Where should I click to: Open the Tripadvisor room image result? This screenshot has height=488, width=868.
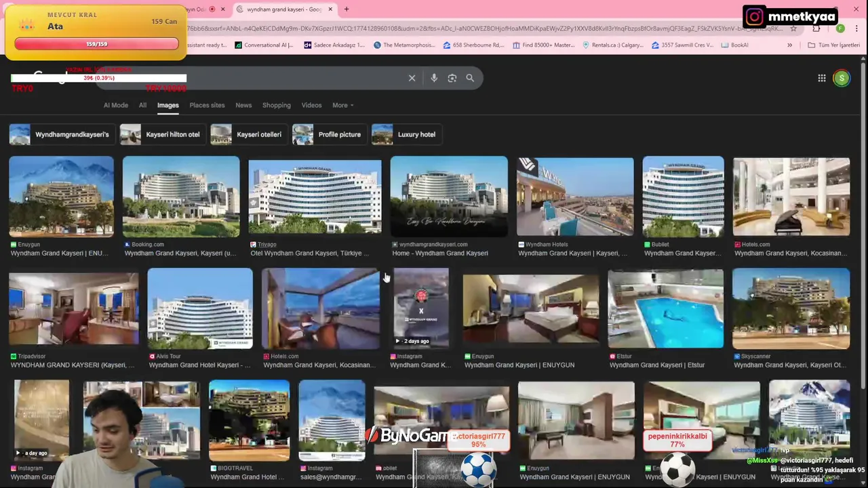tap(74, 309)
